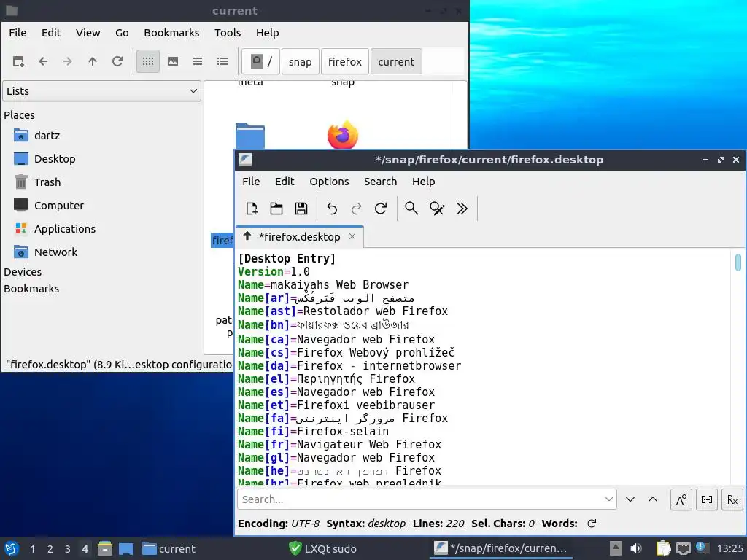Open the LXQt sudo taskbar item
The width and height of the screenshot is (747, 560).
[x=322, y=548]
